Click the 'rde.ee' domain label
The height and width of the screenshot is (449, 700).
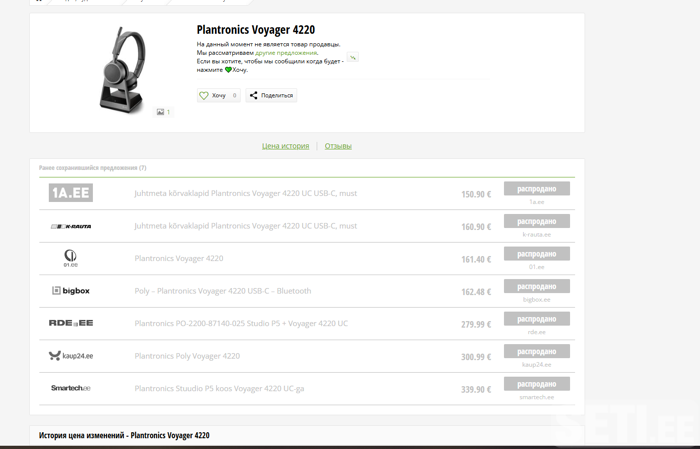tap(537, 332)
